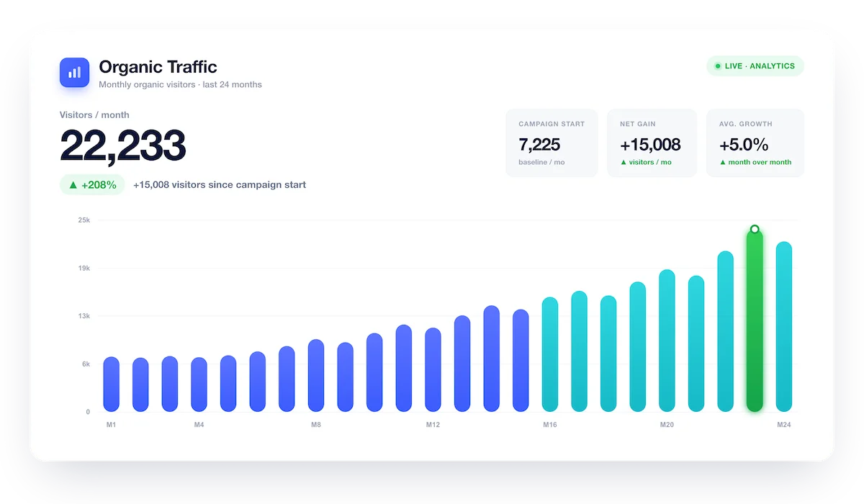Image resolution: width=864 pixels, height=504 pixels.
Task: Click the chart bar above the M1 label
Action: pyautogui.click(x=112, y=384)
